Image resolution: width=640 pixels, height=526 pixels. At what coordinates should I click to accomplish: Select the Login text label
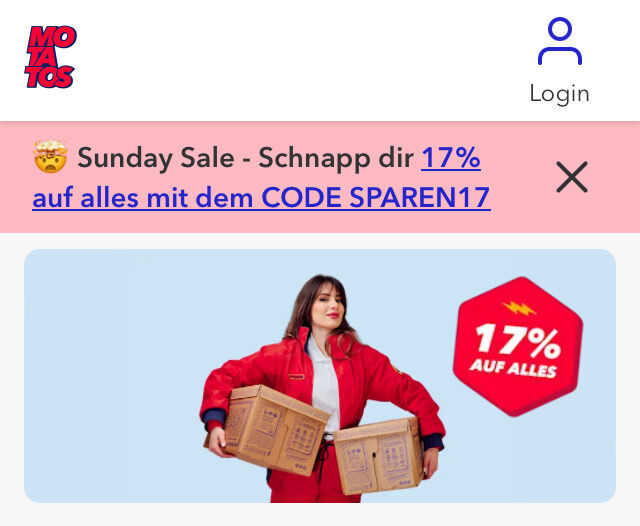point(560,94)
